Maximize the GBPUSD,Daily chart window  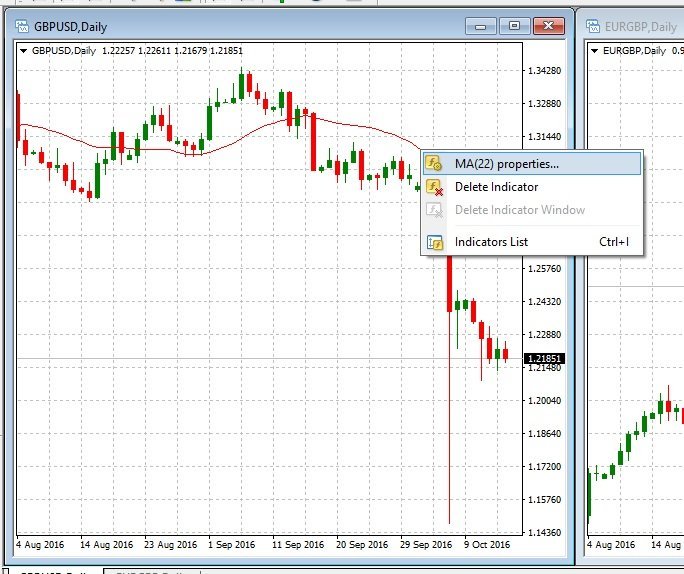(x=514, y=26)
